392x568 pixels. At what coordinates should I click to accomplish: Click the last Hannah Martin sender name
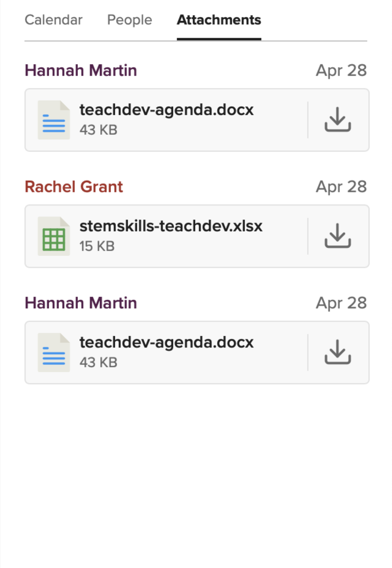(x=81, y=303)
